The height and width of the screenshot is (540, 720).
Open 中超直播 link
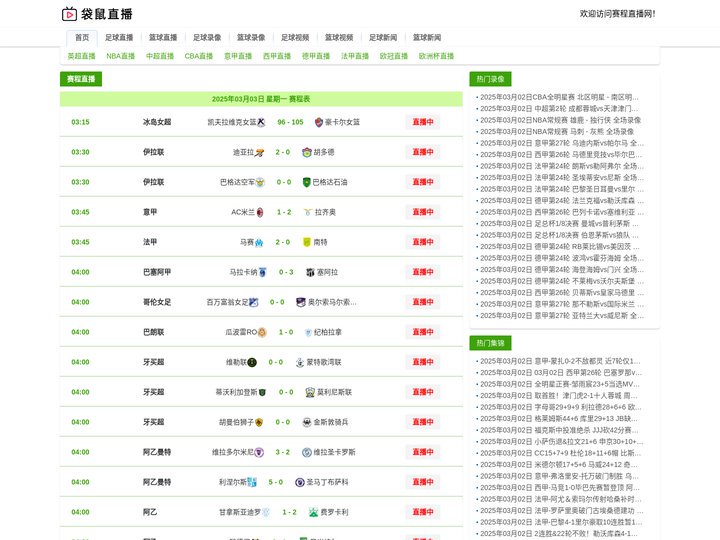[160, 56]
